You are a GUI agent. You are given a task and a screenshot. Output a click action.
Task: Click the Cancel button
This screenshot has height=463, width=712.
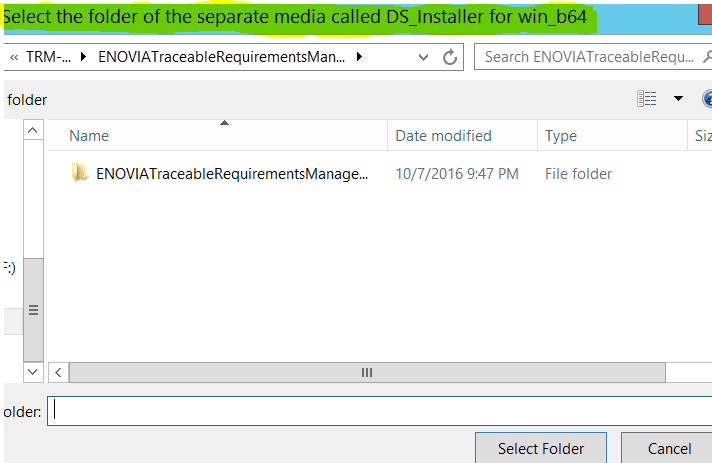[669, 448]
